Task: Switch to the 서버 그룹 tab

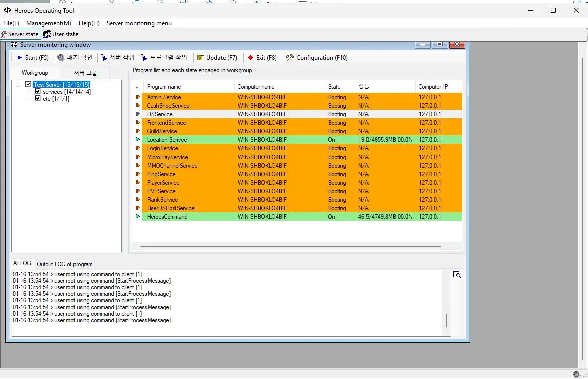Action: (x=85, y=73)
